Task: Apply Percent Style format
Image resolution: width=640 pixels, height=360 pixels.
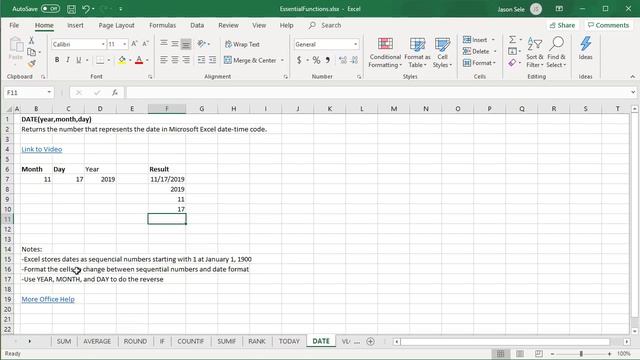Action: 316,60
